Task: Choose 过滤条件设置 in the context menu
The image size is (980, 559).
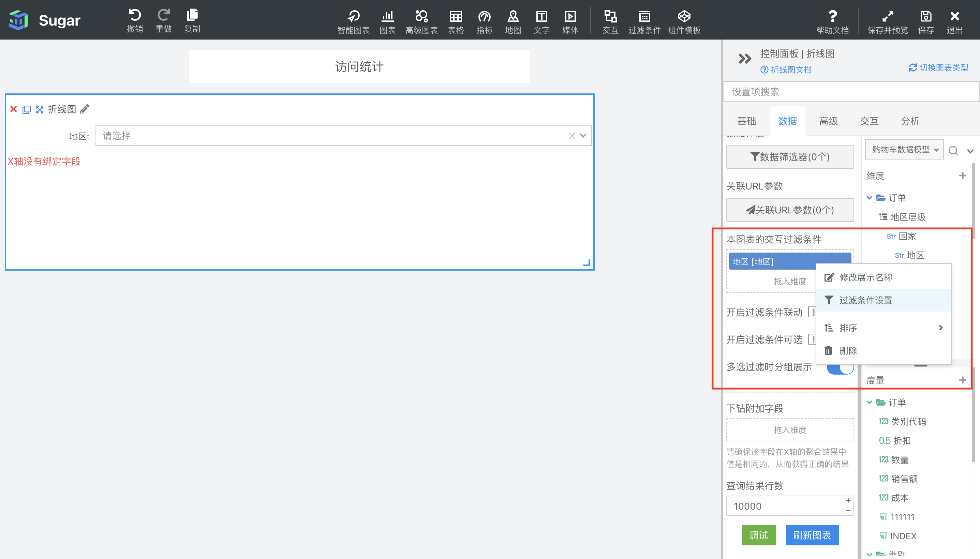Action: click(865, 300)
